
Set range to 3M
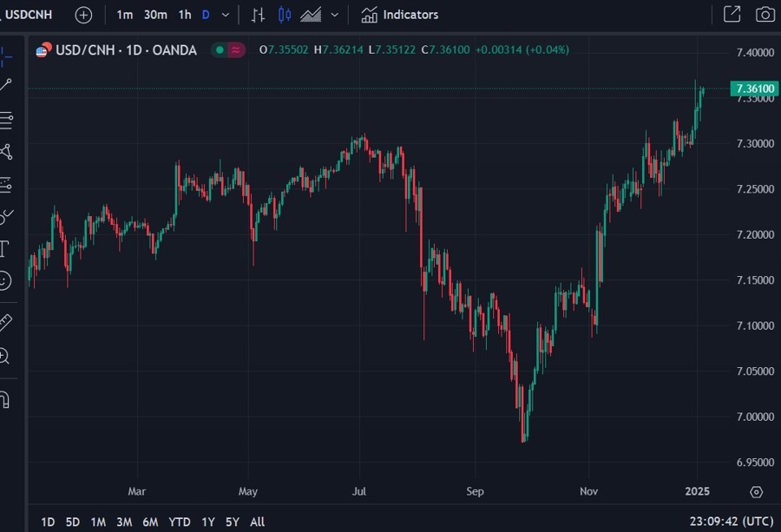pos(124,522)
